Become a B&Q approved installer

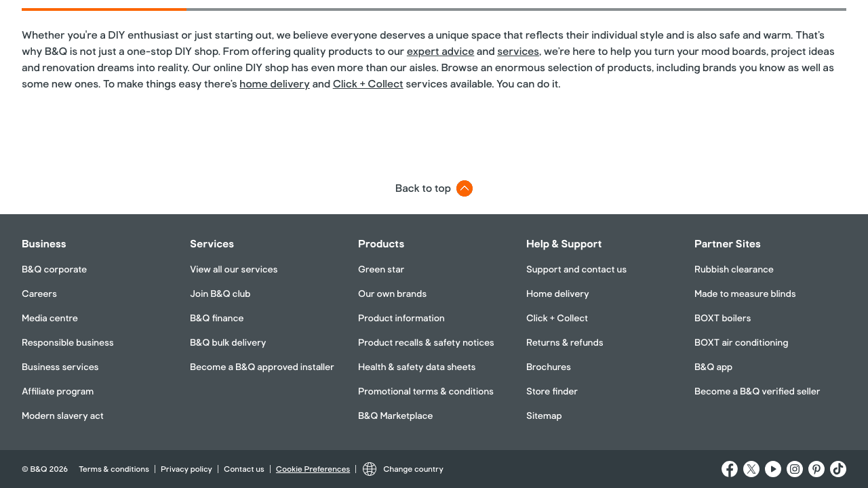point(262,367)
